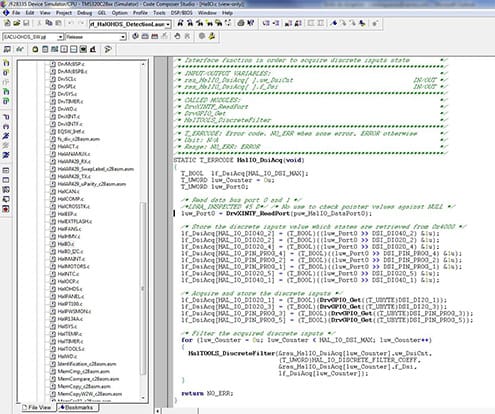495x414 pixels.
Task: Click the file tree vertical scrollbar thumb
Action: pyautogui.click(x=143, y=288)
